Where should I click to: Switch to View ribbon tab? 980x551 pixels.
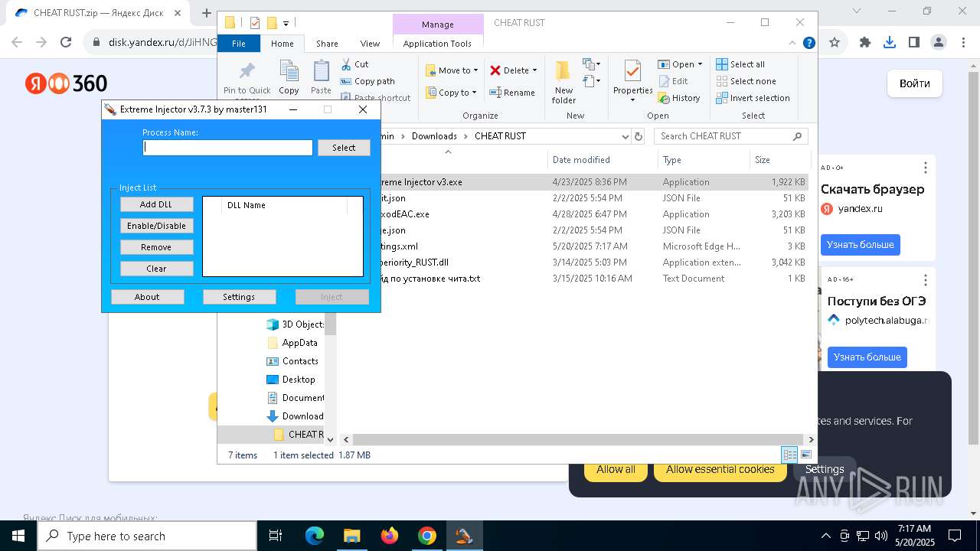[370, 44]
